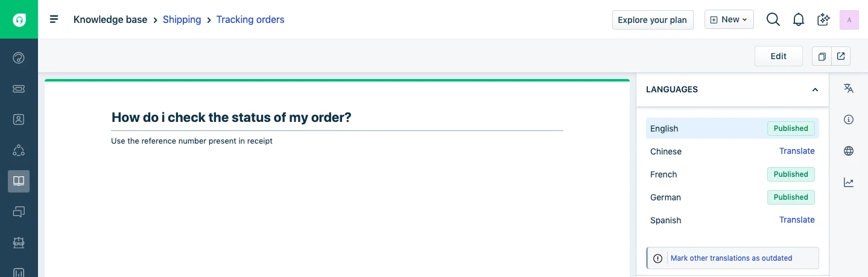
Task: Open the New dropdown button
Action: click(729, 19)
